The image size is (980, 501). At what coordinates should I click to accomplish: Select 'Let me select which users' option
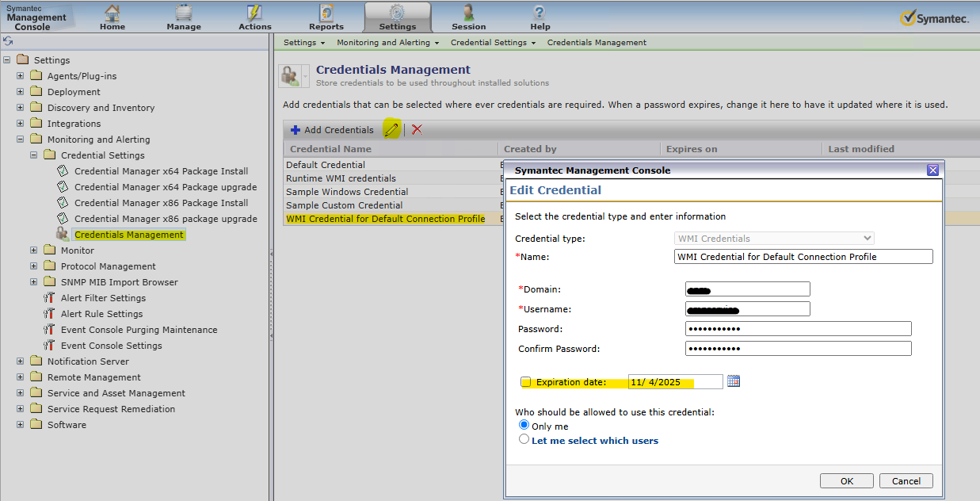[524, 439]
